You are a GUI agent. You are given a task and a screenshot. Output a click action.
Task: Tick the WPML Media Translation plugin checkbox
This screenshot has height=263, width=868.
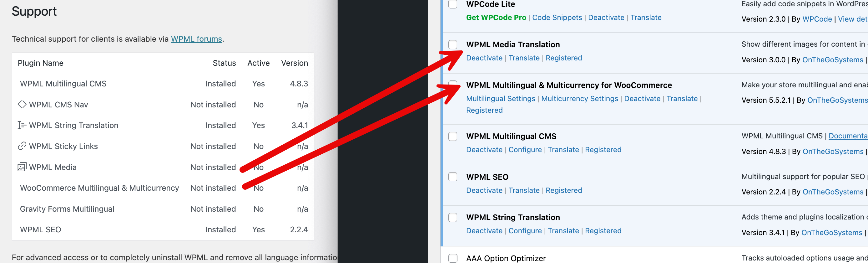pyautogui.click(x=453, y=44)
